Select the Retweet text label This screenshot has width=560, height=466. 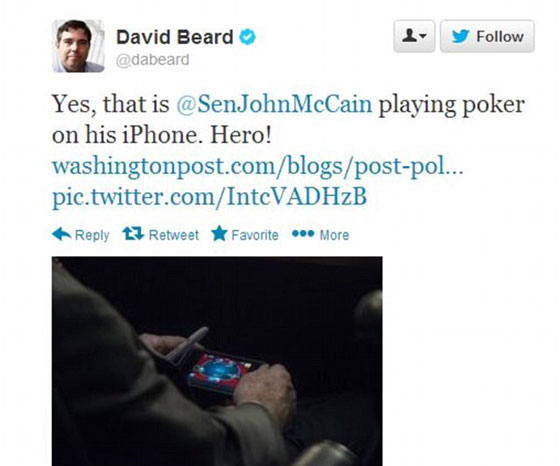point(174,235)
